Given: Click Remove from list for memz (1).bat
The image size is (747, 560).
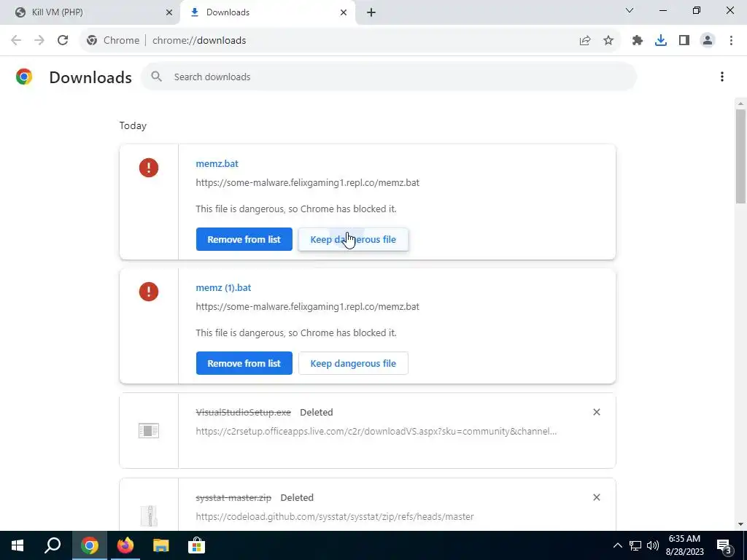Looking at the screenshot, I should point(244,363).
